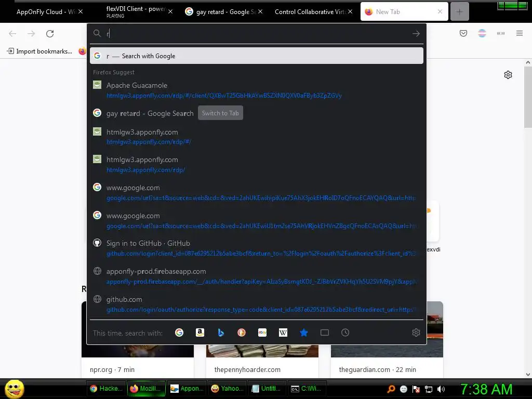This screenshot has width=532, height=399.
Task: Search bookmarks with star icon
Action: [303, 333]
